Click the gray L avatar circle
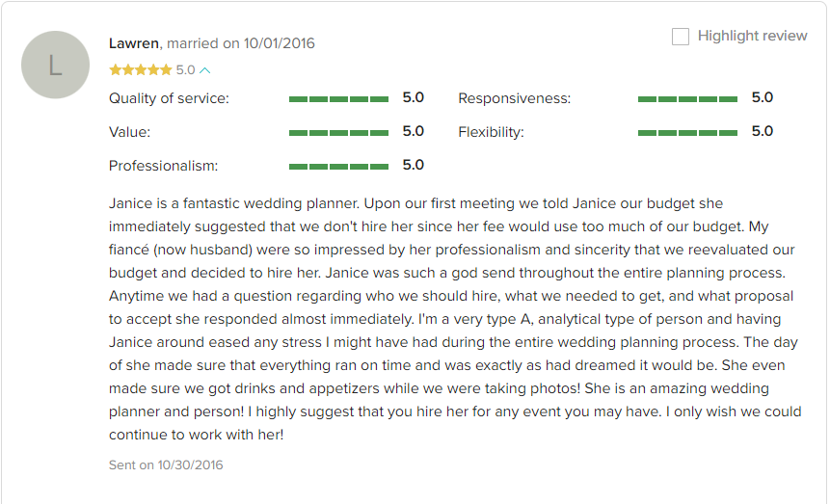 click(56, 65)
